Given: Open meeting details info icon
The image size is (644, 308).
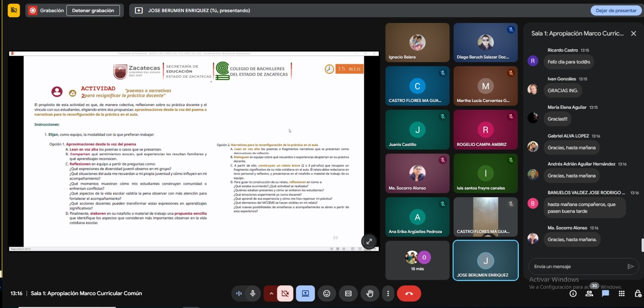Looking at the screenshot, I should pos(573,293).
